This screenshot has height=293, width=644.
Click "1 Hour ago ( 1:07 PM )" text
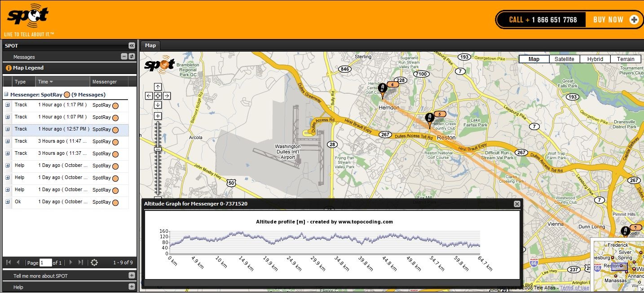point(62,117)
